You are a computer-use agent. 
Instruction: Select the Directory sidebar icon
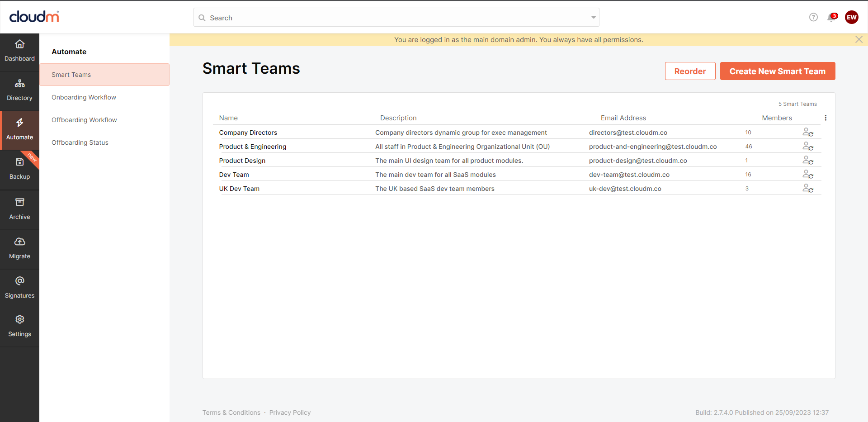tap(19, 90)
